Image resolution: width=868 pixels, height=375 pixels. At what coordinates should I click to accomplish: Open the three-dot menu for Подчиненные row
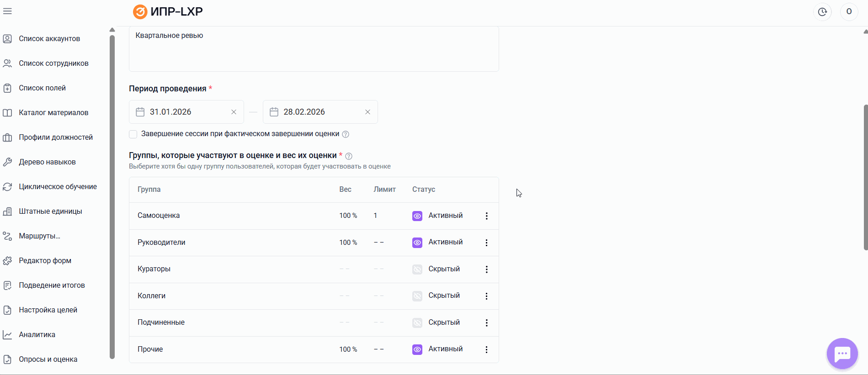pos(486,323)
